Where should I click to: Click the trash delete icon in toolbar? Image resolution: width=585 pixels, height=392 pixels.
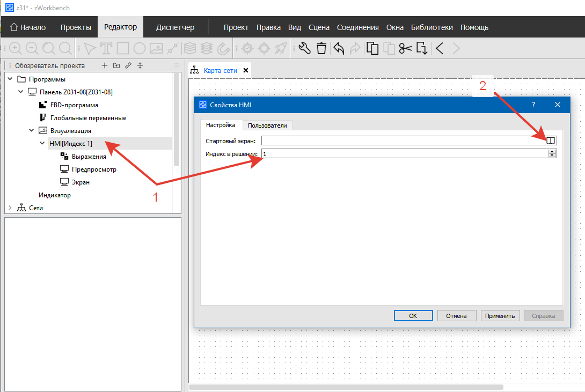(321, 49)
